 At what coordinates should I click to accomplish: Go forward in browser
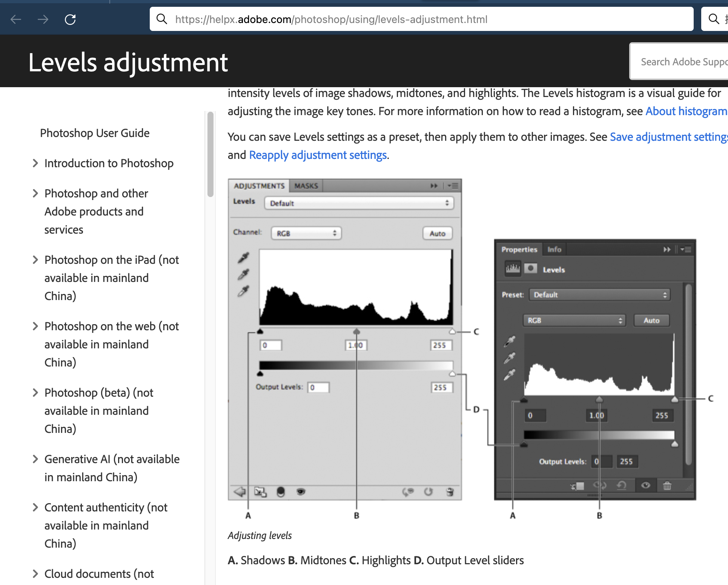pos(43,19)
